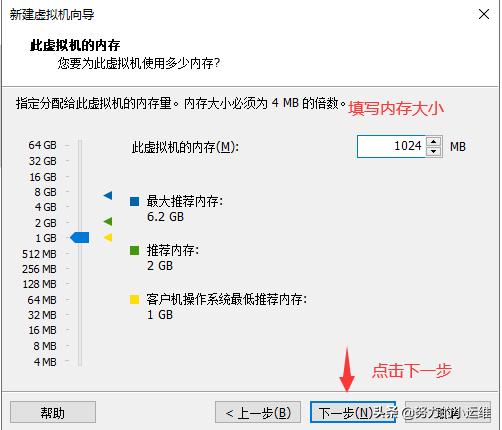This screenshot has height=430, width=502.
Task: Click the 客户机操作系统最低推荐内存 legend text
Action: tap(227, 299)
